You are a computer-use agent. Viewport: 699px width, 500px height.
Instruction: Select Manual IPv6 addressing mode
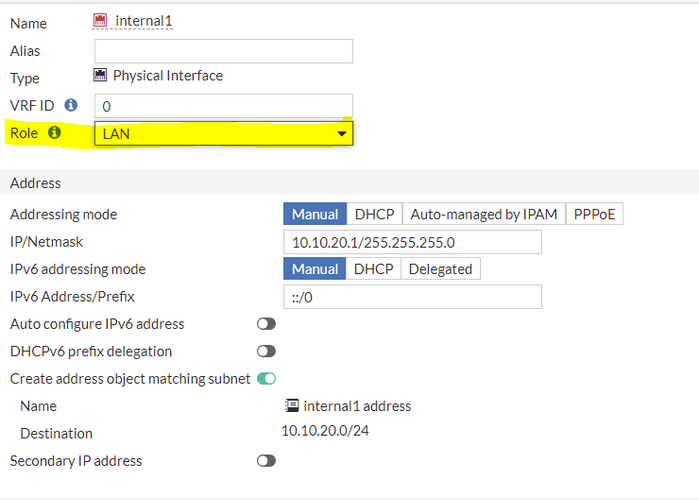(x=314, y=269)
